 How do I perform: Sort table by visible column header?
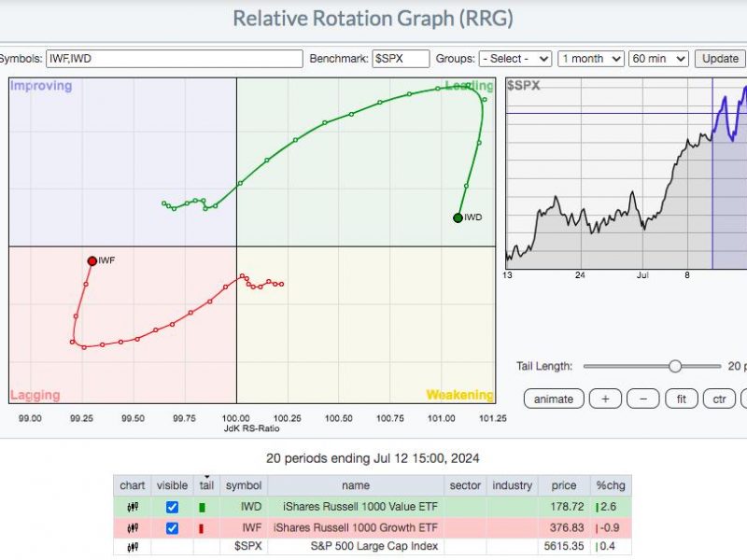coord(172,485)
